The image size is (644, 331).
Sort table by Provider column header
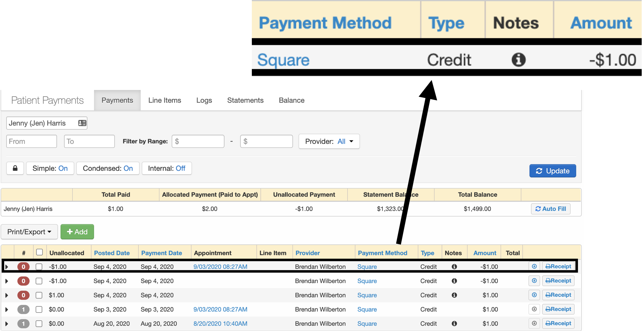(x=308, y=253)
